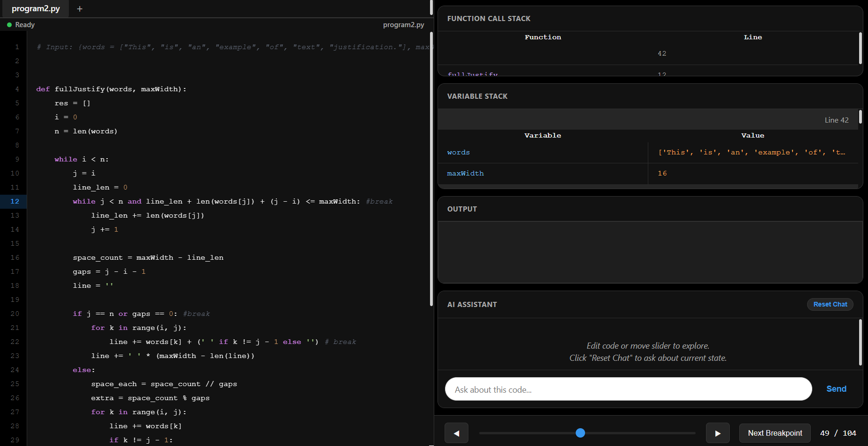The height and width of the screenshot is (446, 868).
Task: Select the 'maxWidth' variable row
Action: click(648, 174)
